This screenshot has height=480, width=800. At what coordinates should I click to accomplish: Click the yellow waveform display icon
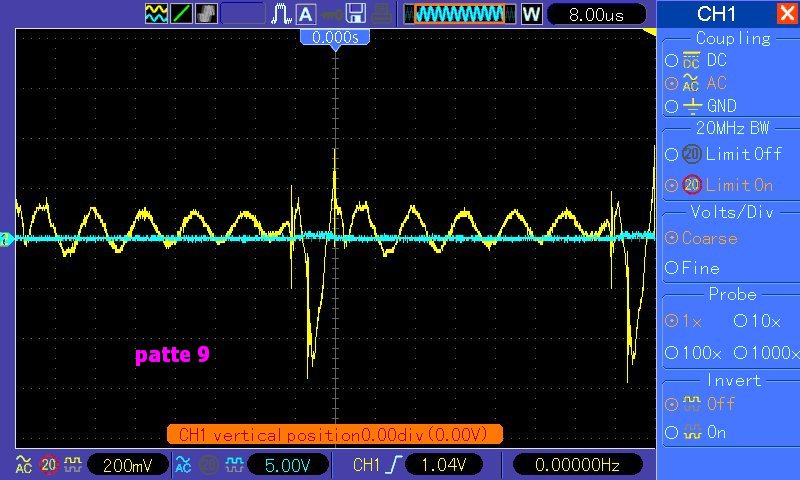coord(157,14)
